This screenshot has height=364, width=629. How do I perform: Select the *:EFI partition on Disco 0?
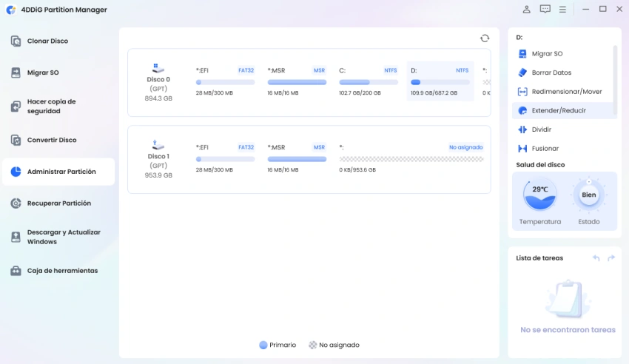click(225, 81)
